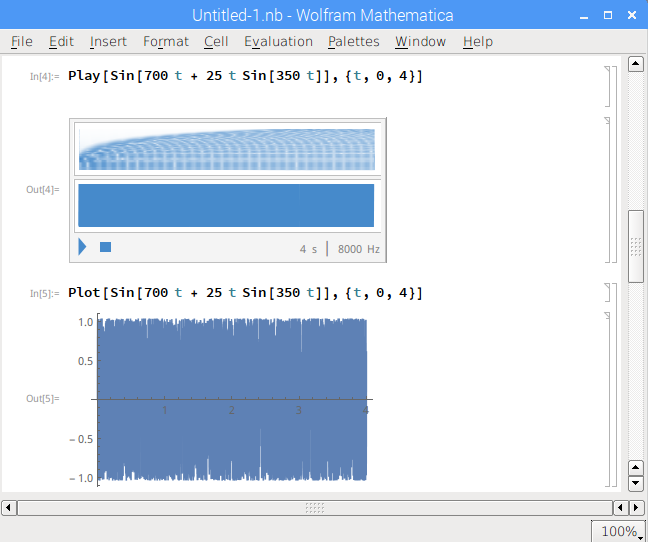Open the 100% magnification dropdown

(618, 532)
